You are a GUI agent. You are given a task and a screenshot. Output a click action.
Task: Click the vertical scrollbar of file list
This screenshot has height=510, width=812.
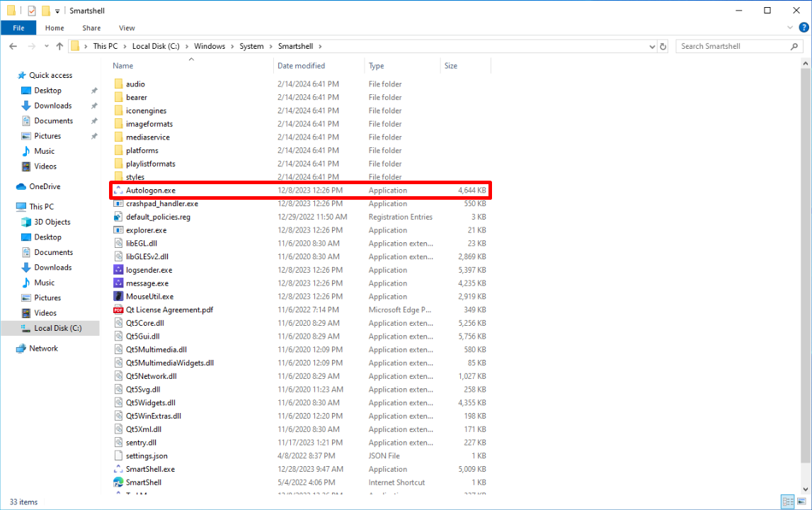(805, 266)
